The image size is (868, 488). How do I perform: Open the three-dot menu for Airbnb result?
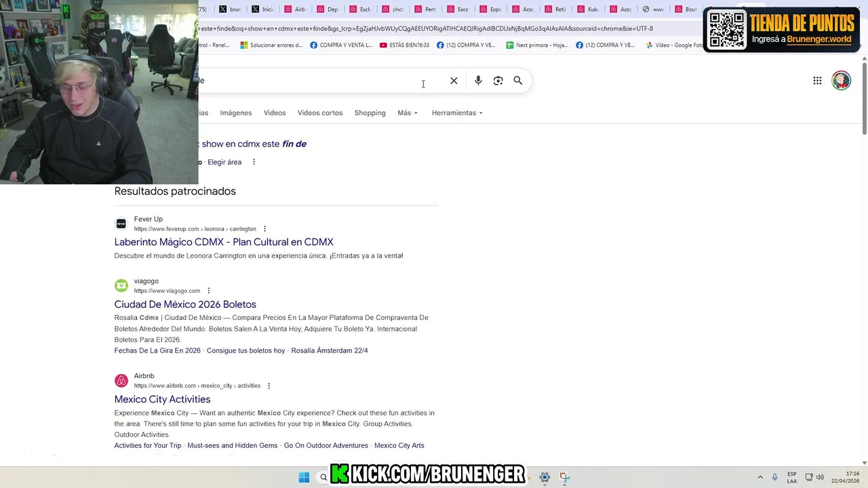point(269,386)
